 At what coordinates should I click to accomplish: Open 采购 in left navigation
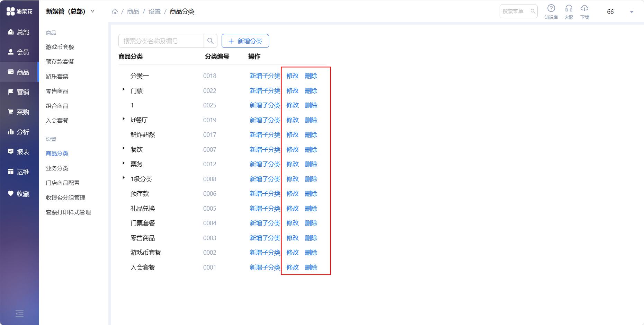tap(19, 112)
